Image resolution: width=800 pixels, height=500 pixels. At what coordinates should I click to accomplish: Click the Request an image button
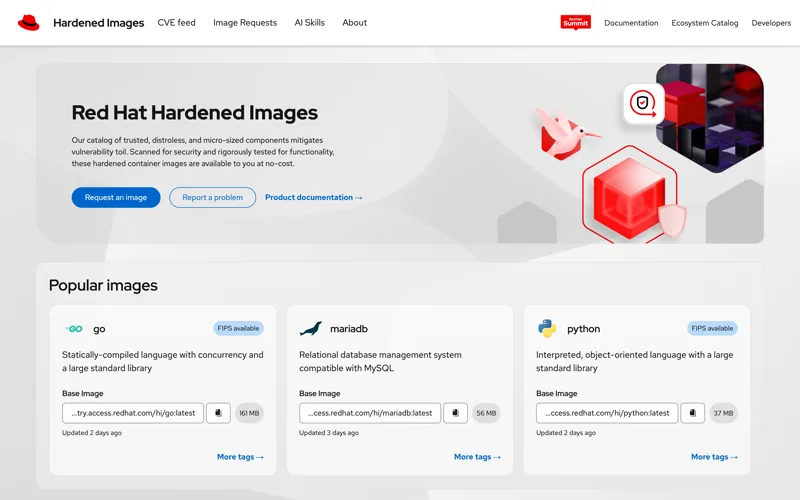(x=116, y=197)
